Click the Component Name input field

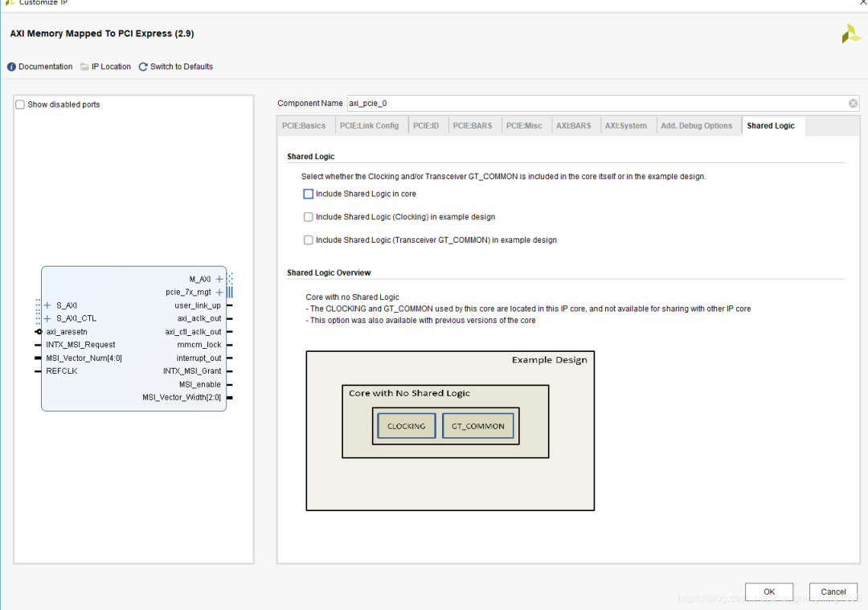click(x=595, y=104)
